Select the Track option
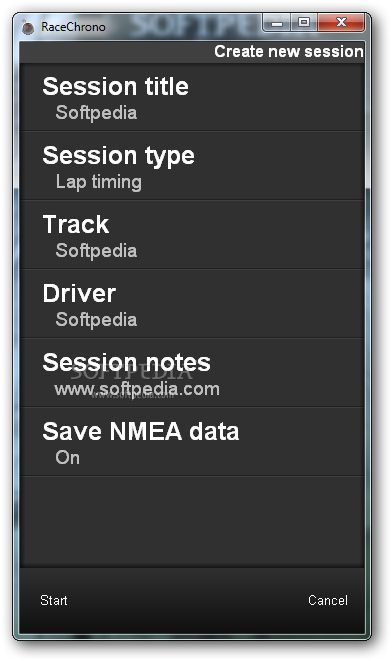Screen dimensions: 392x661 click(x=192, y=235)
